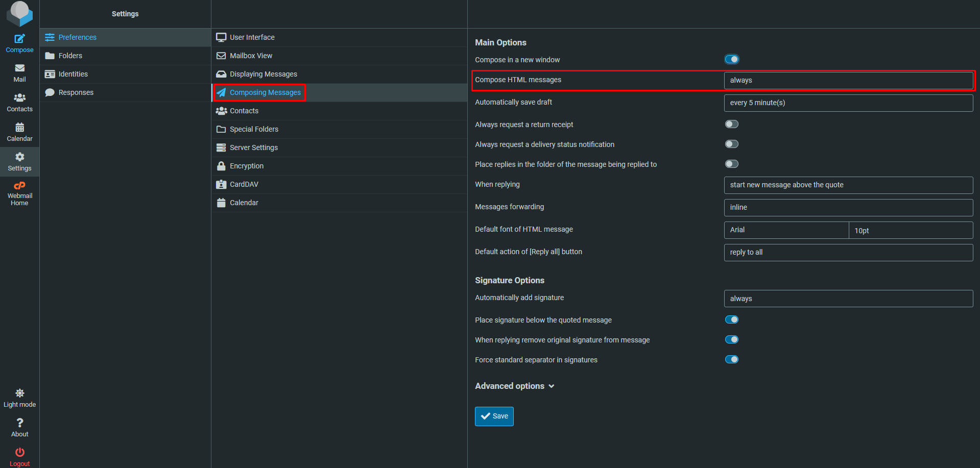Open the When replying dropdown
This screenshot has width=980, height=468.
click(848, 185)
